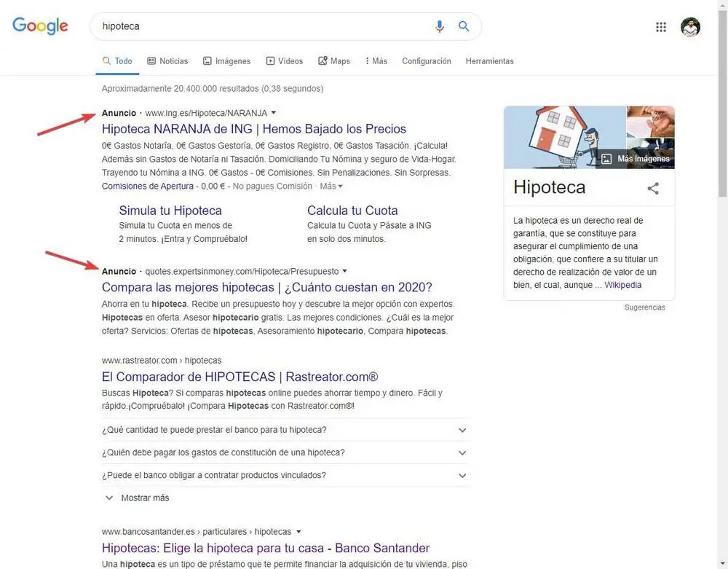Switch to the Noticias tab
The image size is (728, 569).
167,61
